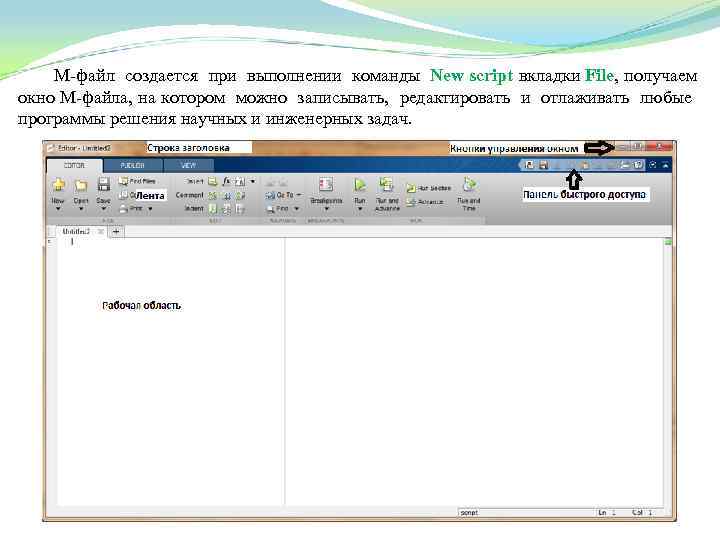Expand the Save button dropdown arrow
The height and width of the screenshot is (540, 720).
[103, 209]
